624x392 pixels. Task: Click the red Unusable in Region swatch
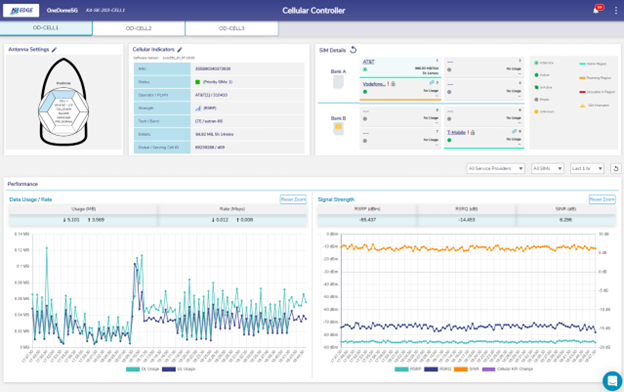click(x=582, y=92)
